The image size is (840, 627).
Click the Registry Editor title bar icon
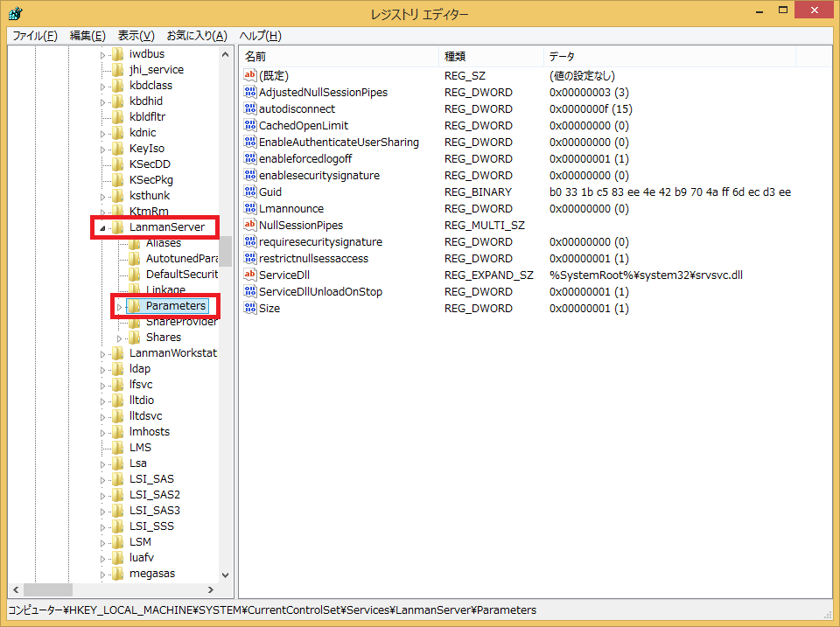point(16,14)
